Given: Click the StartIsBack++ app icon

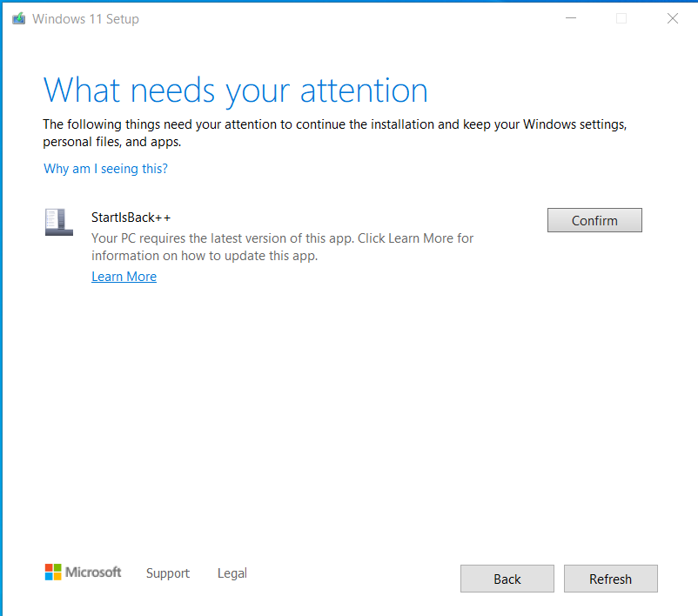Looking at the screenshot, I should coord(59,222).
